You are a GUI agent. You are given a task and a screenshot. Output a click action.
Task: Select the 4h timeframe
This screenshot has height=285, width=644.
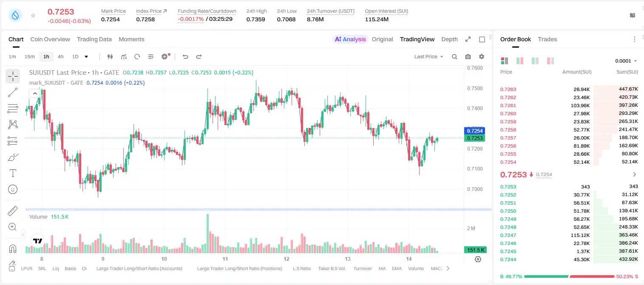point(61,57)
